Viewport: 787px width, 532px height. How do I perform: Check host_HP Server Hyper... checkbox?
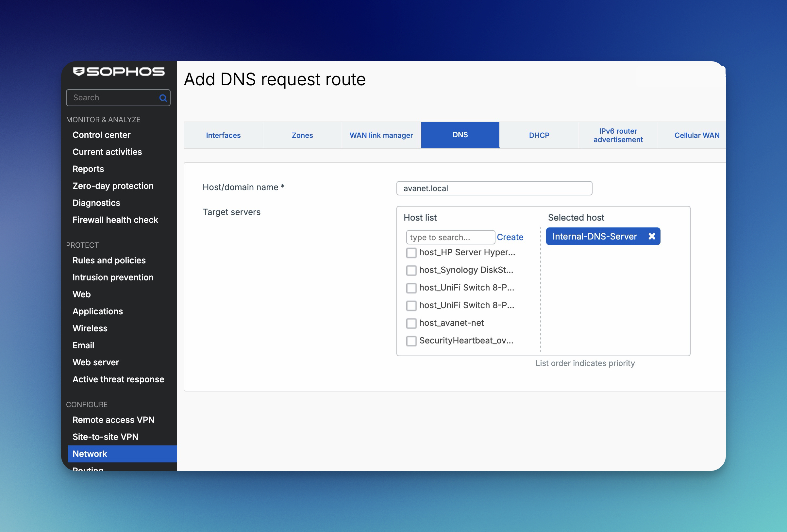(x=411, y=253)
